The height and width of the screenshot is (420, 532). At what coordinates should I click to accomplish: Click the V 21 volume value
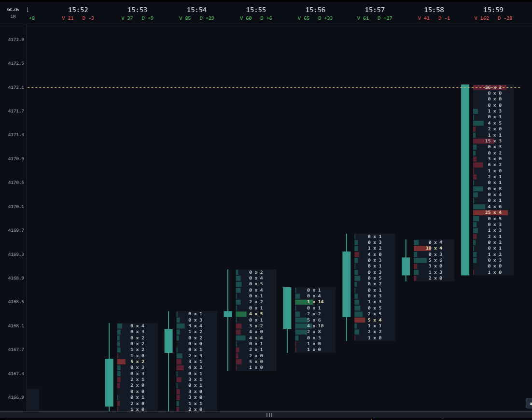pyautogui.click(x=68, y=18)
